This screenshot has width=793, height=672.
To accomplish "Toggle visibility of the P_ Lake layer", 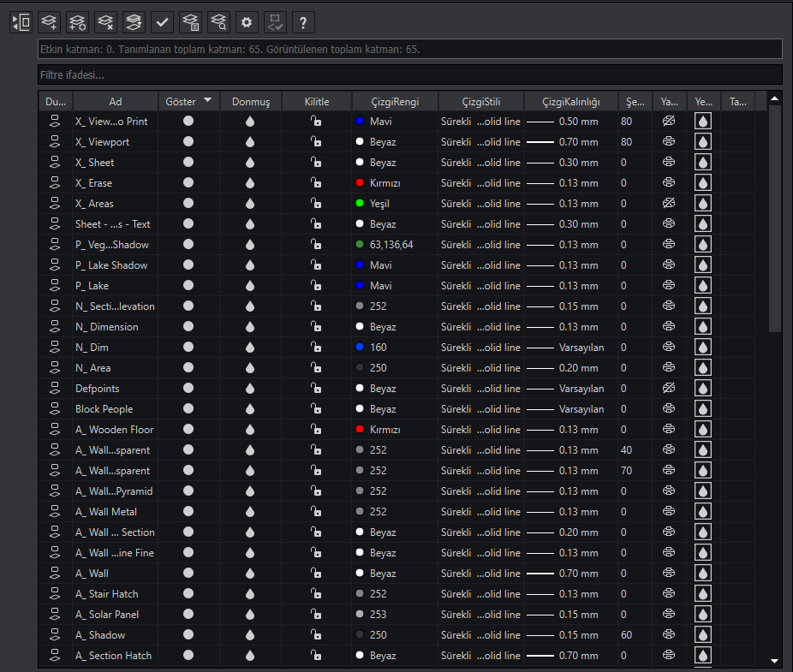I will (x=188, y=286).
